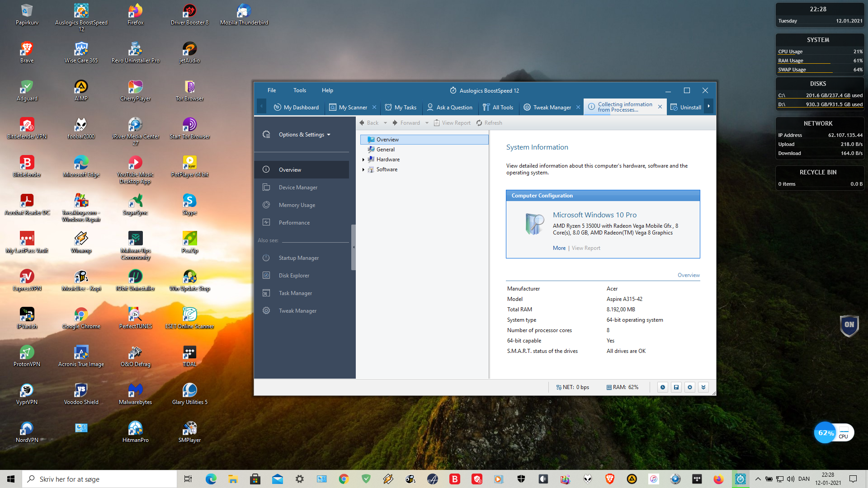Open Device Manager in the sidebar
Image resolution: width=868 pixels, height=488 pixels.
[298, 188]
